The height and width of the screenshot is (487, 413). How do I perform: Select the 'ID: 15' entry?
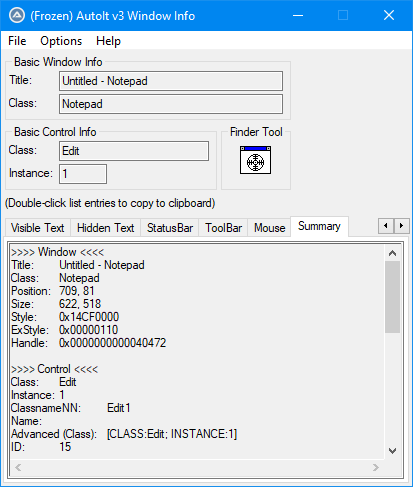click(x=41, y=447)
